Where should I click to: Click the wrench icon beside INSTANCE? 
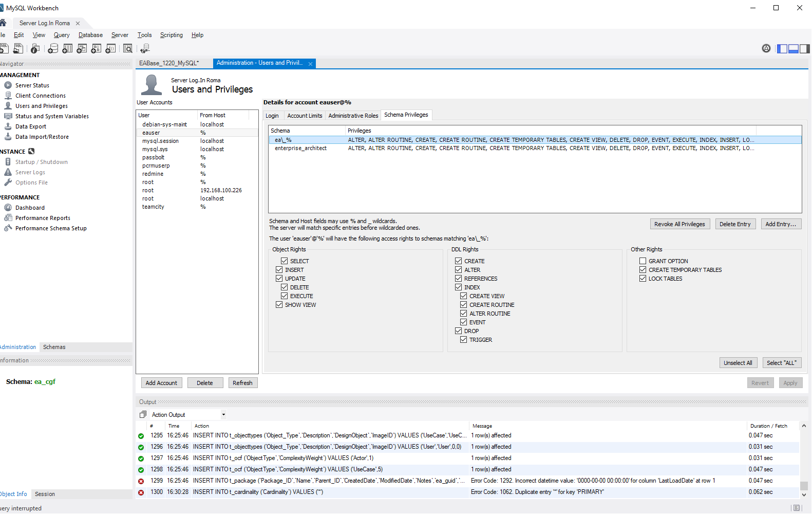point(31,151)
